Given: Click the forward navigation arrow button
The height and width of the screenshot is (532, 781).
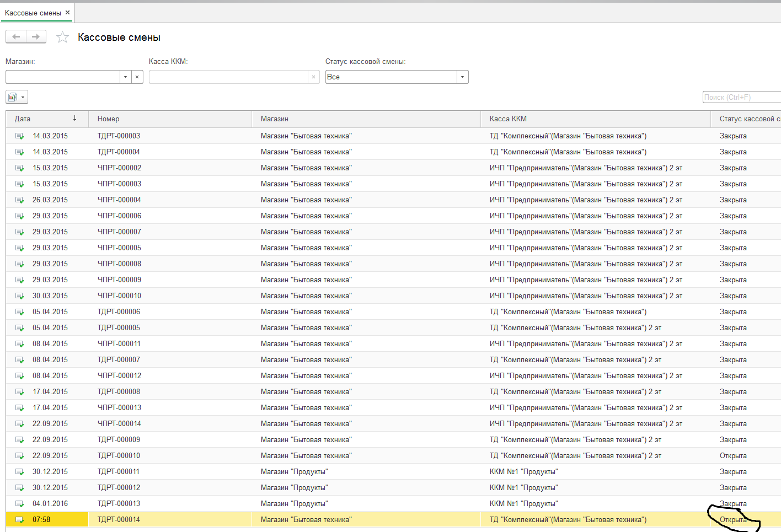Looking at the screenshot, I should pyautogui.click(x=36, y=37).
